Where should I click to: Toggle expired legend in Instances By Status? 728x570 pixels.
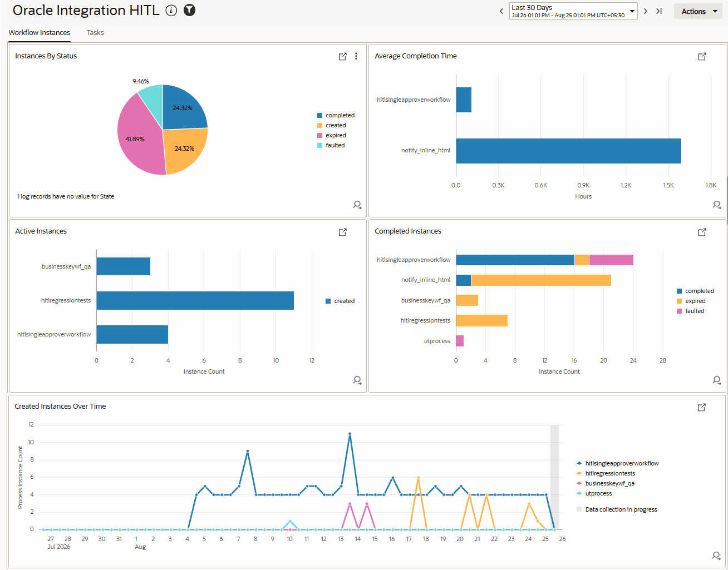332,135
